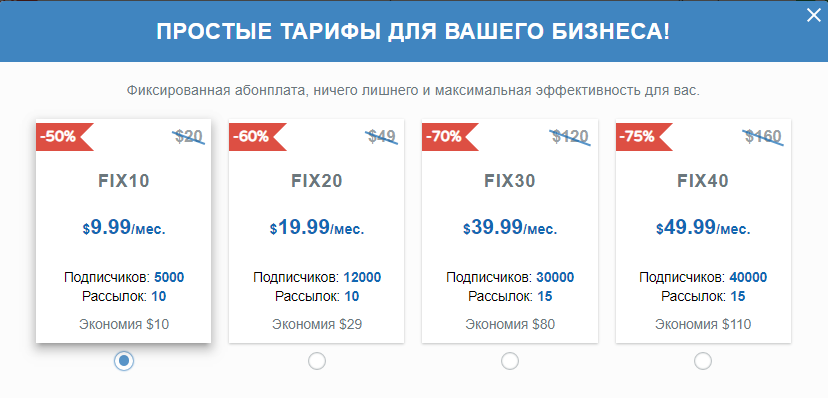Click the Подписчиков: 30000 line
The height and width of the screenshot is (398, 828).
click(x=510, y=277)
